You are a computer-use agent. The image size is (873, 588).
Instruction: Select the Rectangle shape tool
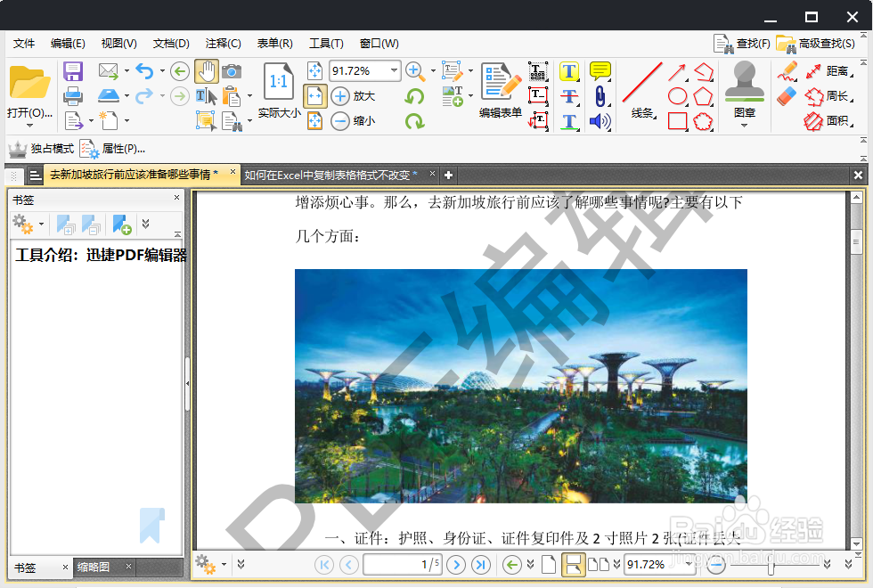677,121
